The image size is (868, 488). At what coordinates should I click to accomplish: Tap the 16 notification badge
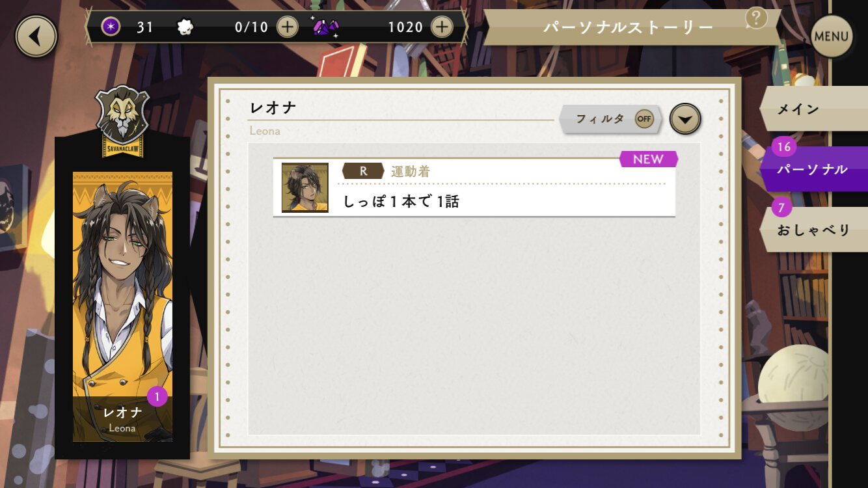(x=784, y=147)
